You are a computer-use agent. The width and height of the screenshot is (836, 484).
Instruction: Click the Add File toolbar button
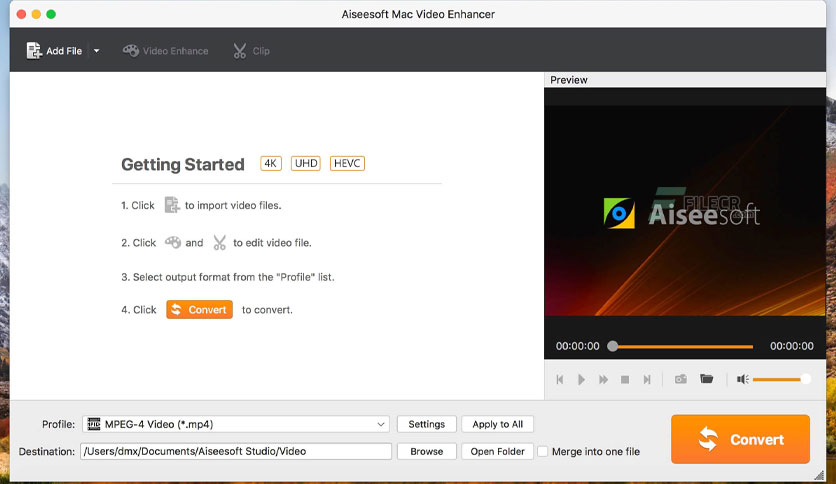(54, 51)
